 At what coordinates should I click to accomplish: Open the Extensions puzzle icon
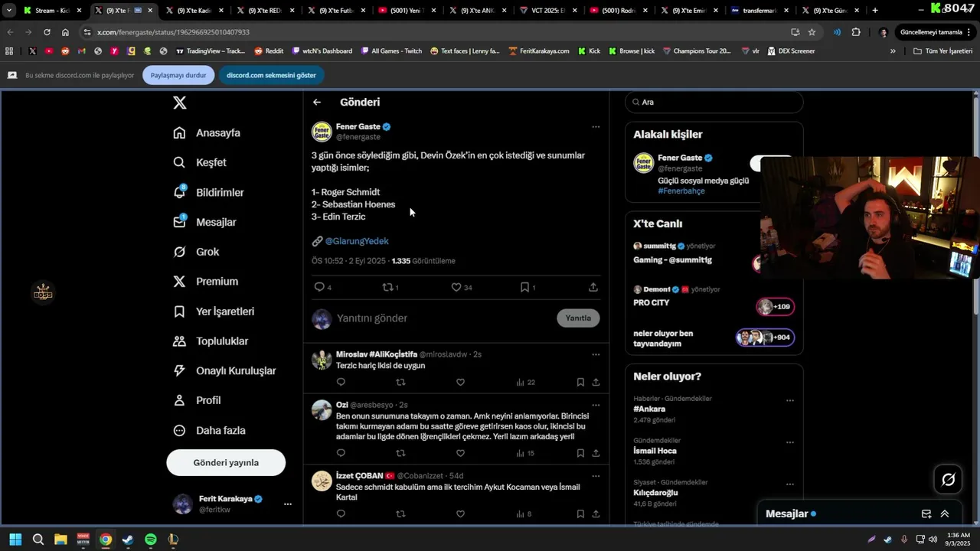click(x=856, y=32)
